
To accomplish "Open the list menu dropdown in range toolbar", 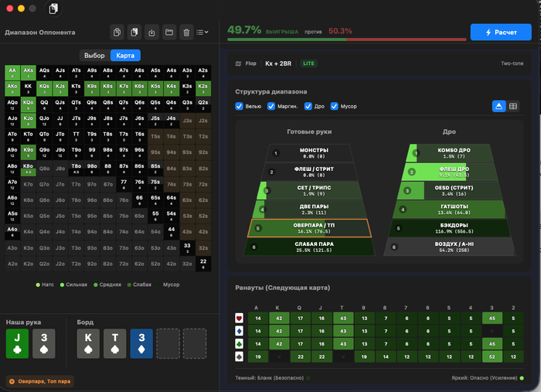I will pos(202,32).
